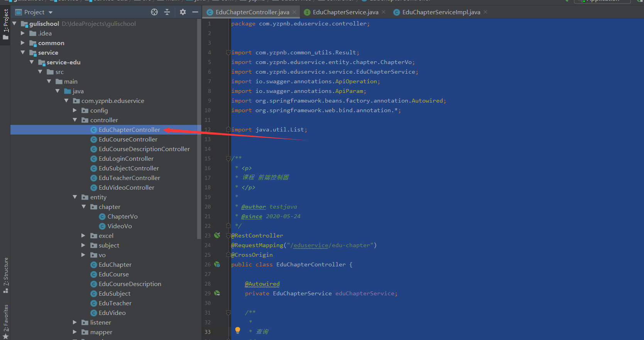Click Spring bean gutter icon on line 23

pyautogui.click(x=217, y=235)
